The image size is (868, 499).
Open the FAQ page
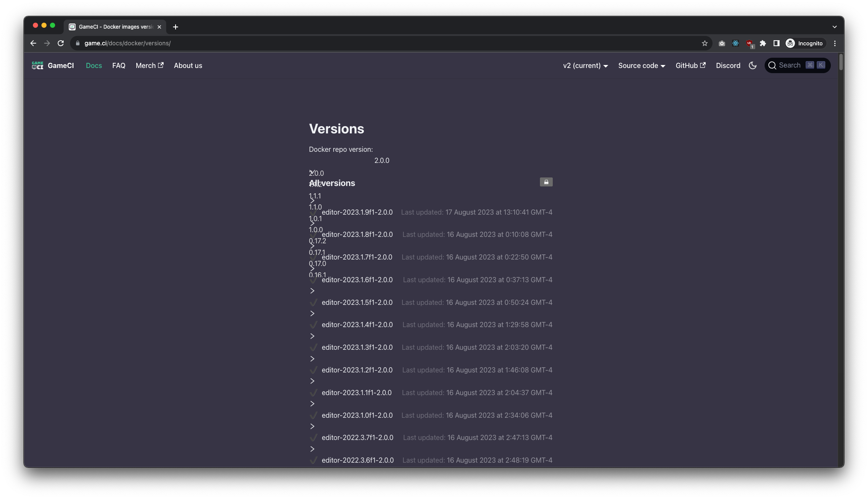pyautogui.click(x=119, y=65)
